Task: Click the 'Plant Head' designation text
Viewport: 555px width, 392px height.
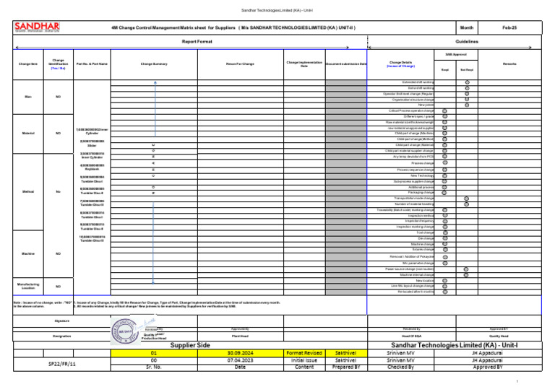Action: point(240,336)
